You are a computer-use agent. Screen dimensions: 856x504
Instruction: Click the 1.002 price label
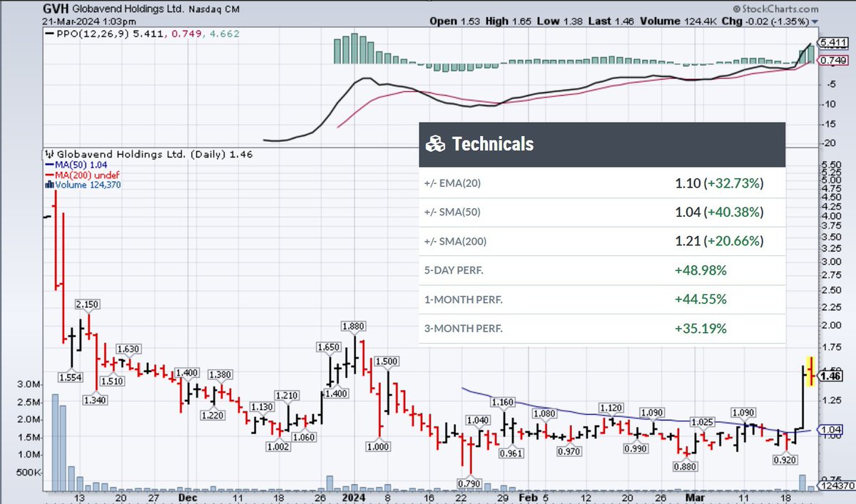click(x=277, y=446)
